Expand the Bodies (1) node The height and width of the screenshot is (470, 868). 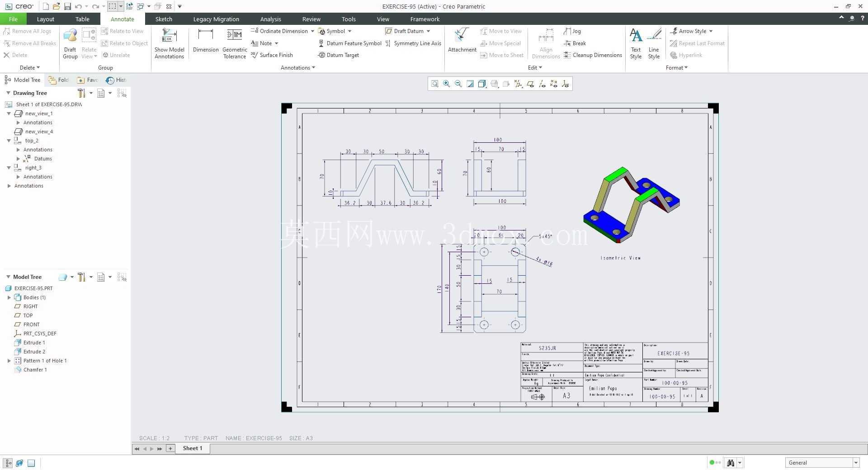click(9, 297)
